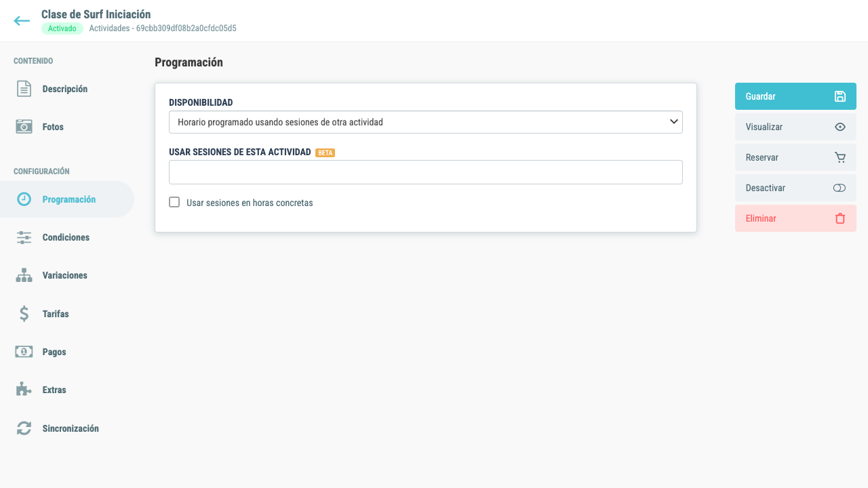The height and width of the screenshot is (488, 868).
Task: Delete activity with Eliminar button
Action: 795,218
